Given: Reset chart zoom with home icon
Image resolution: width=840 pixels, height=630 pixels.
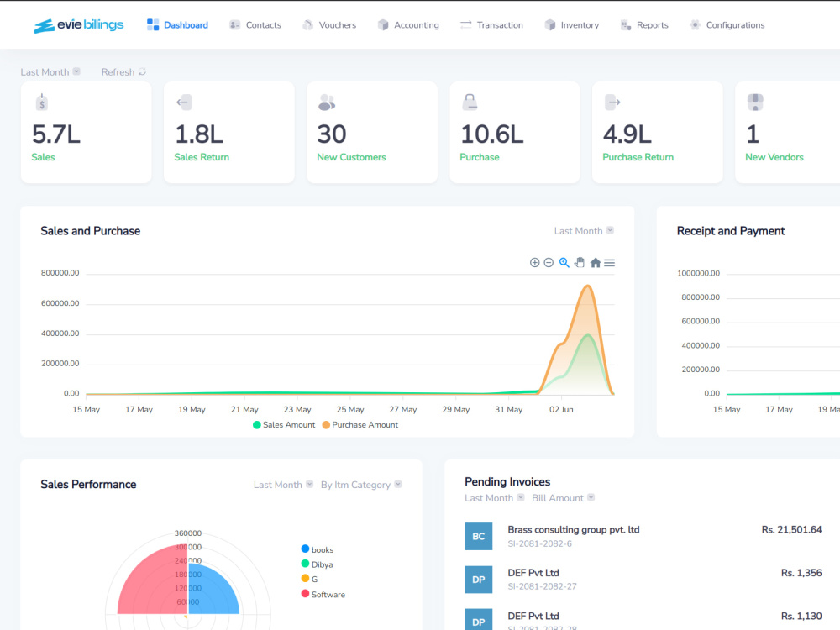Looking at the screenshot, I should [x=596, y=262].
